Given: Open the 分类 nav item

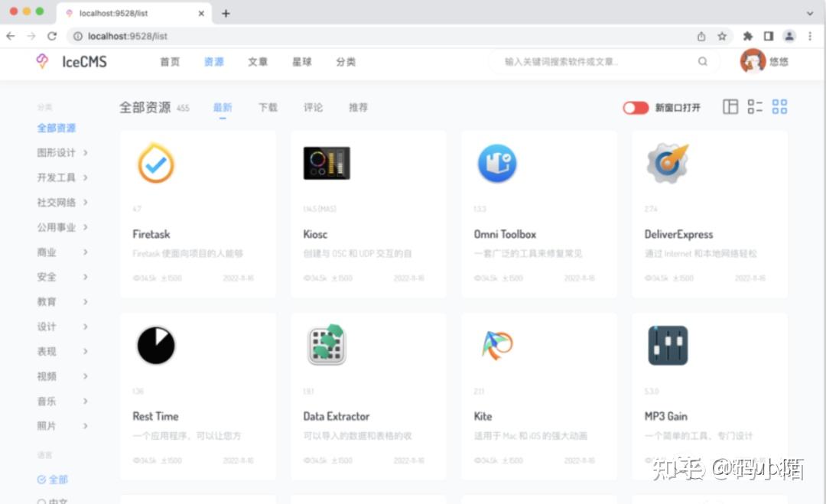Looking at the screenshot, I should pyautogui.click(x=346, y=62).
